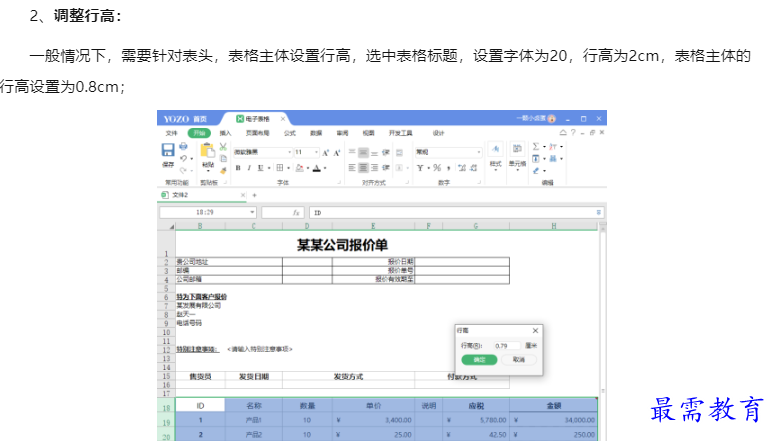Open the 文件2 document tab
The image size is (772, 441).
pyautogui.click(x=203, y=195)
